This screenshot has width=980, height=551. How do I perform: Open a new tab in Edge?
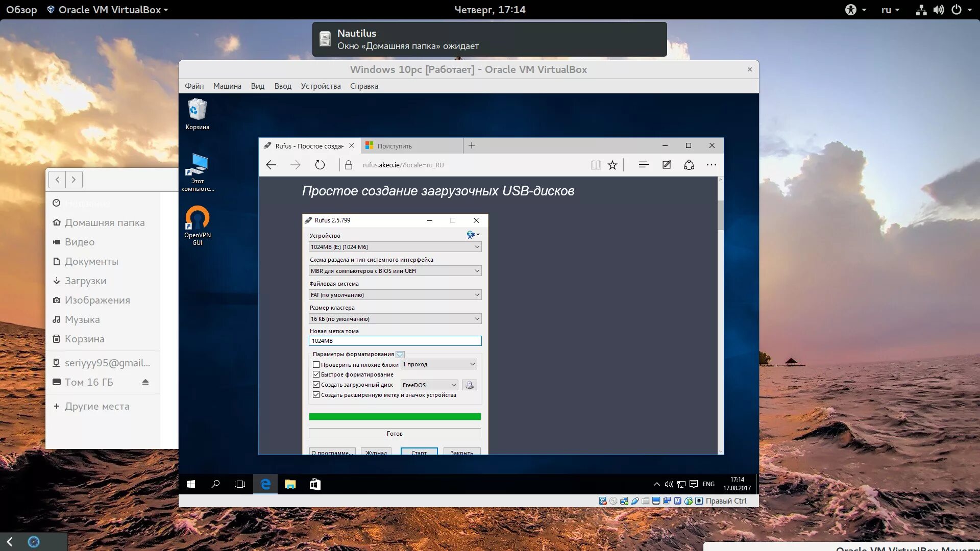472,145
